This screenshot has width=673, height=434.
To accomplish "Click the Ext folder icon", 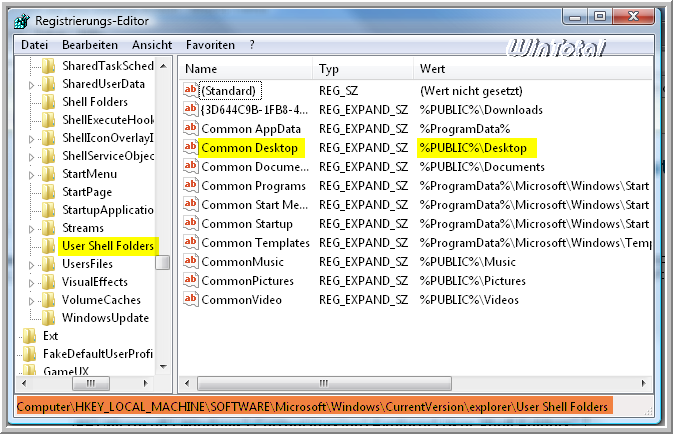I will (x=30, y=336).
